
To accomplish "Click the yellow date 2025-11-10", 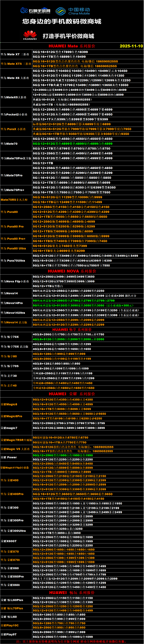I will (x=131, y=46).
